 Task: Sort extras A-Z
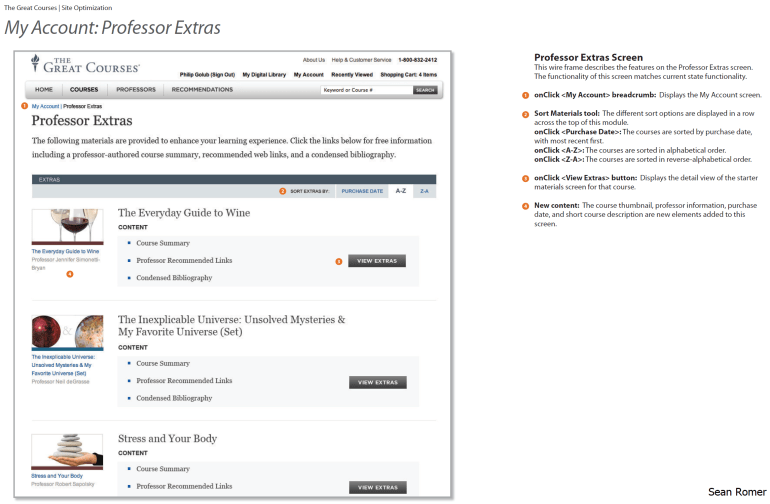(x=400, y=190)
